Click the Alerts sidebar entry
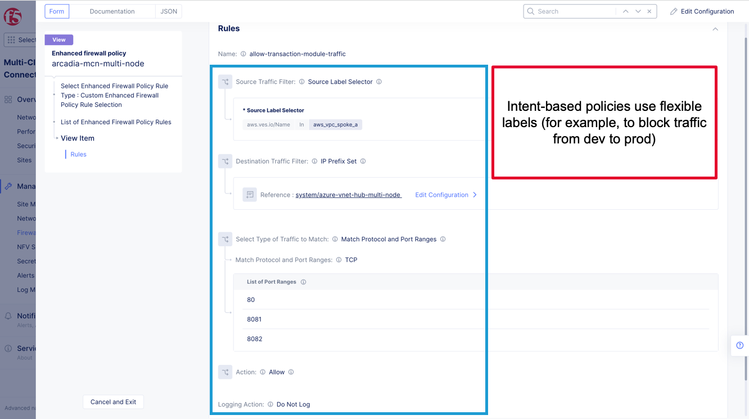 click(x=25, y=276)
